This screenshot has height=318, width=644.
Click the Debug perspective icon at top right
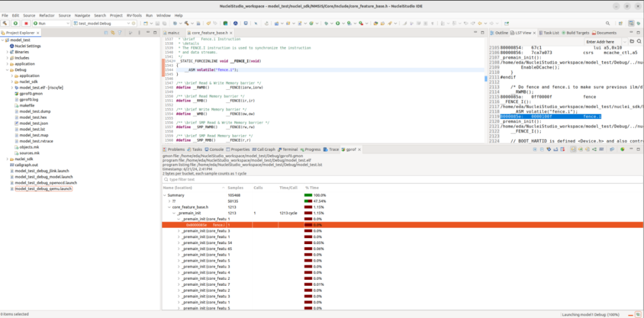point(638,23)
